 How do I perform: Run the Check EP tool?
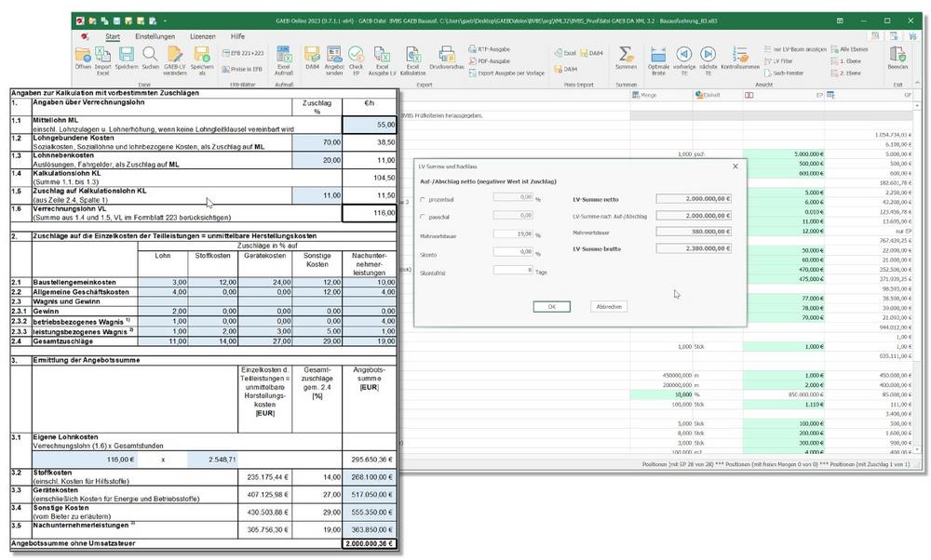[x=356, y=55]
